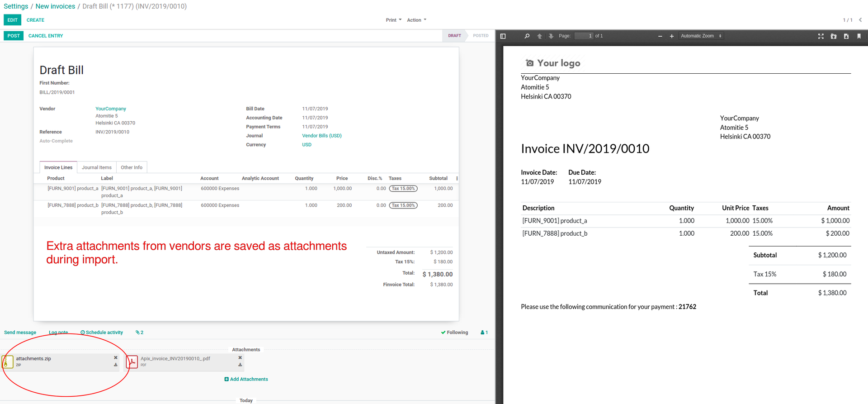Sort by the Quantity column header
The image size is (868, 404).
pyautogui.click(x=304, y=178)
